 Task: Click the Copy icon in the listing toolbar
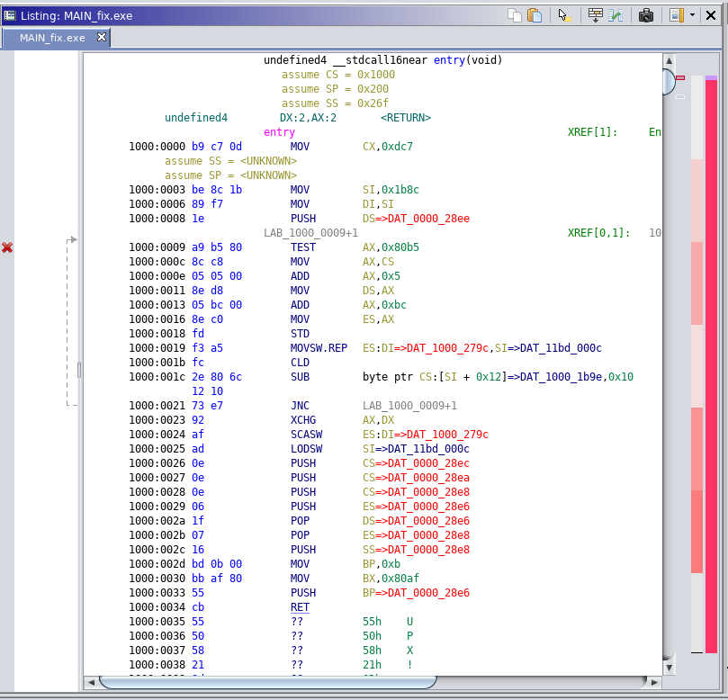[x=514, y=15]
